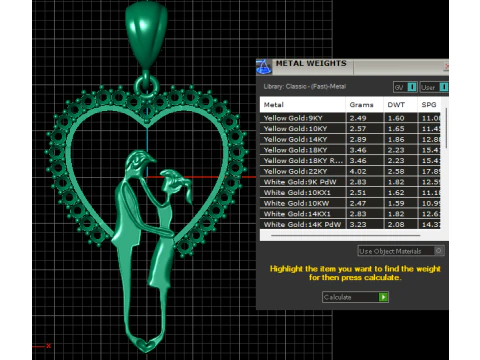
Task: Click the 1.60 DWT value
Action: coord(396,118)
